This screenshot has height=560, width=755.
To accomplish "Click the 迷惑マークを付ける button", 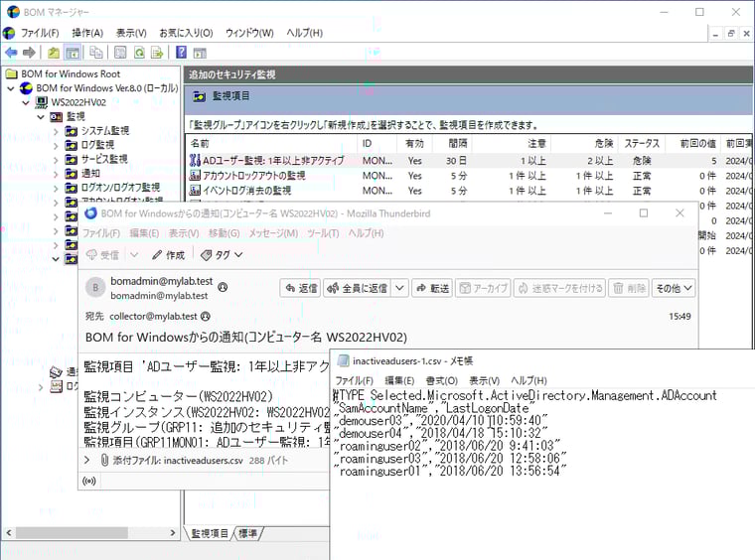I will click(x=559, y=288).
